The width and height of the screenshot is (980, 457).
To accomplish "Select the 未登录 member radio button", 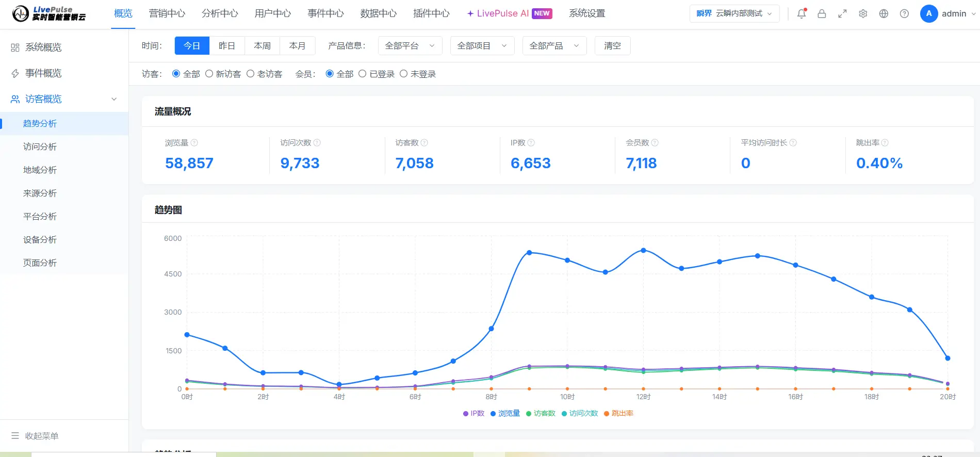I will (x=404, y=74).
